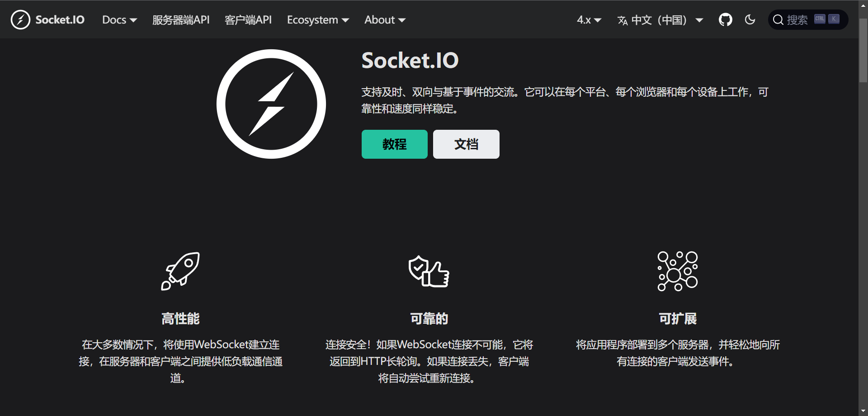Click the Socket.IO hero heading
Screen dimensions: 868x416
pos(410,61)
